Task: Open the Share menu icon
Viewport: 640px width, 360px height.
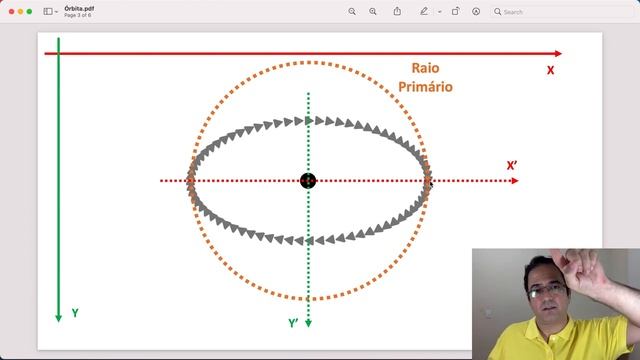Action: 397,11
